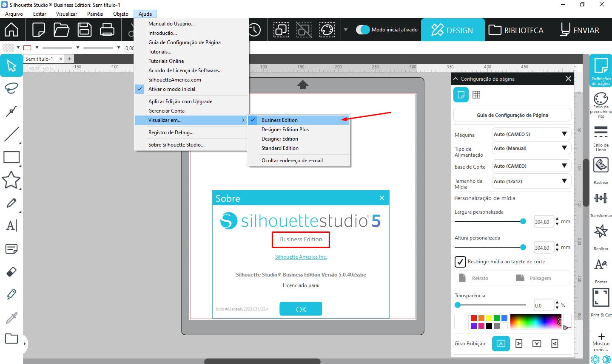
Task: Choose Designer Edition view
Action: [299, 139]
